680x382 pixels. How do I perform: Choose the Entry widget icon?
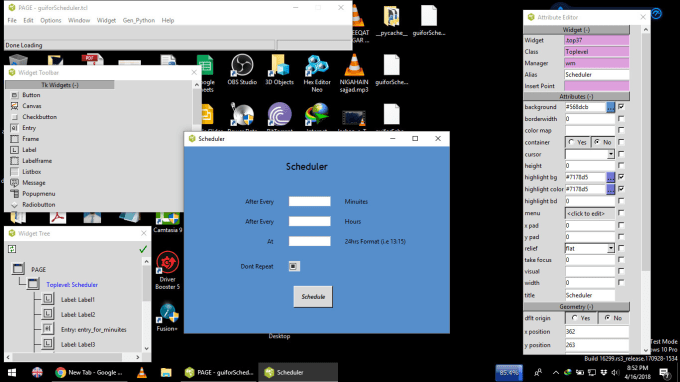pyautogui.click(x=14, y=128)
